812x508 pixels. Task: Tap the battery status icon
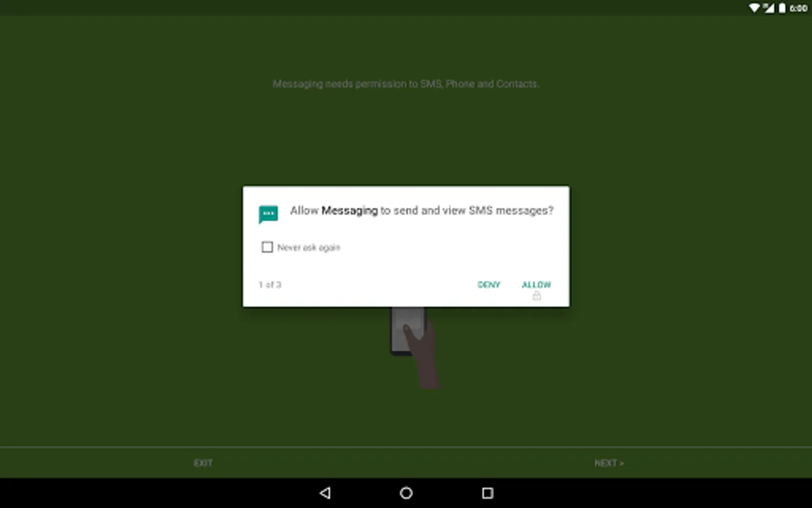782,8
